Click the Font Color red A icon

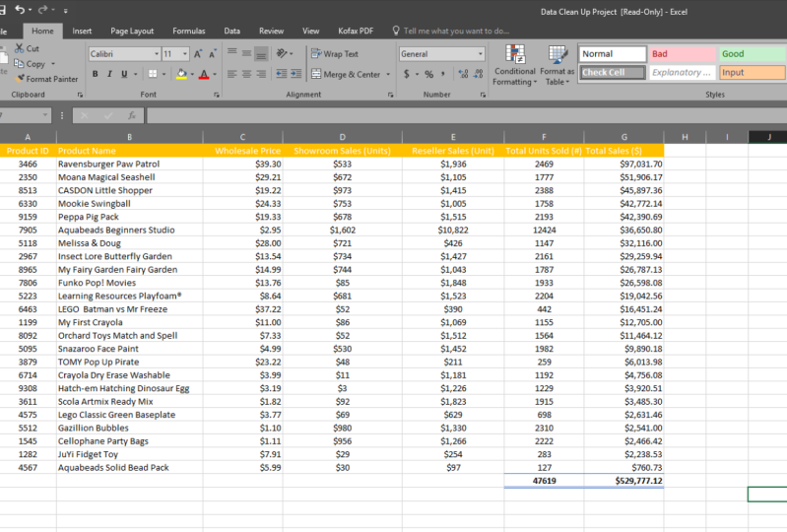204,74
